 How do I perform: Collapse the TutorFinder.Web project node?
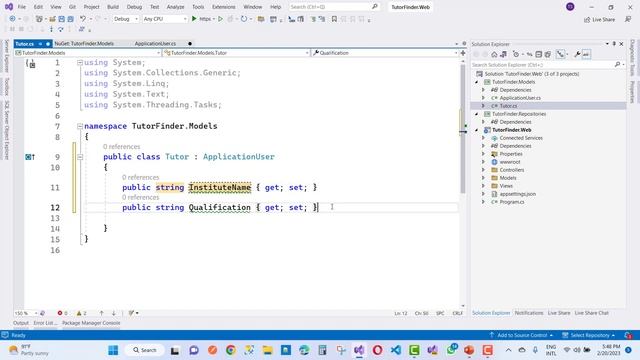(x=476, y=130)
